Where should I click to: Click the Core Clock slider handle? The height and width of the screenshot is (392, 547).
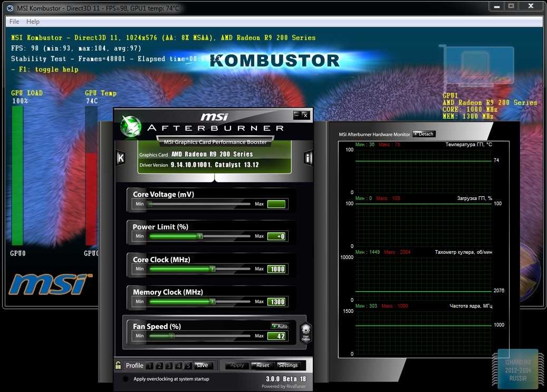(212, 269)
